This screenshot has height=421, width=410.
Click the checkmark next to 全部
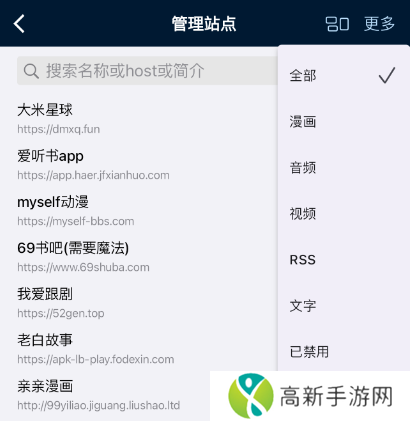387,75
